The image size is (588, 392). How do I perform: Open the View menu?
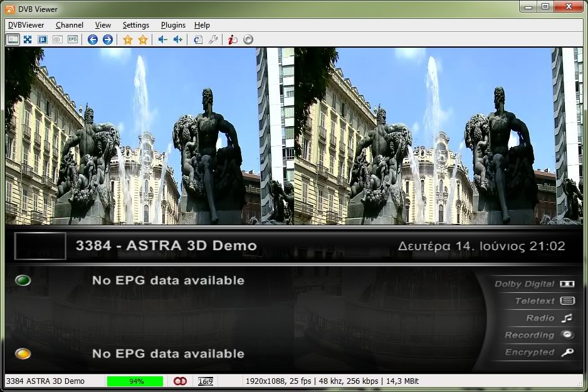[x=103, y=25]
